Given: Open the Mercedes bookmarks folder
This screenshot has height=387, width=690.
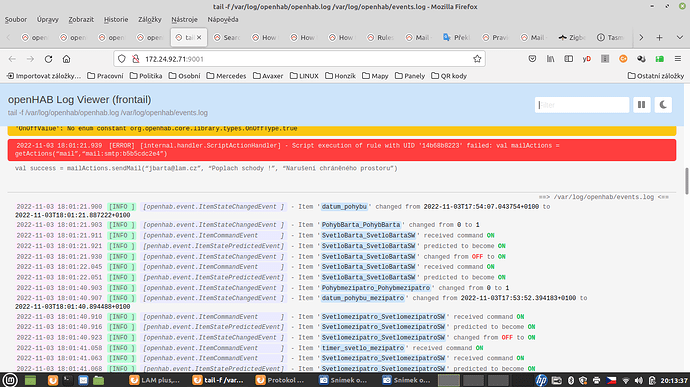Looking at the screenshot, I should pyautogui.click(x=226, y=76).
